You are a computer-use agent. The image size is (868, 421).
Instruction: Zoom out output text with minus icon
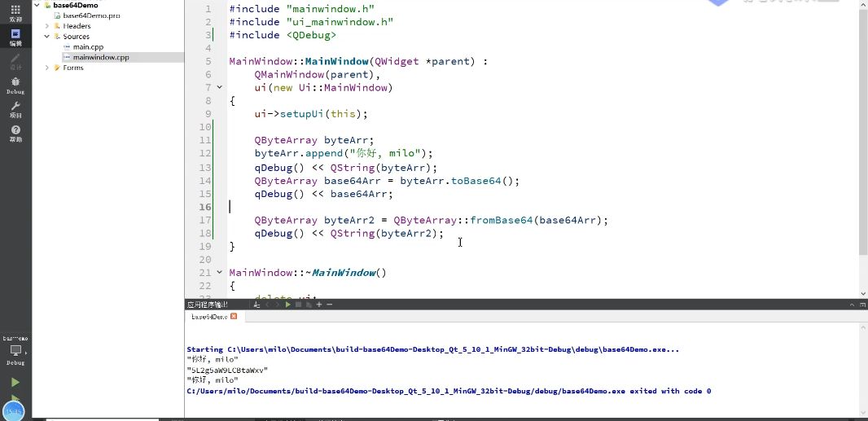coord(330,305)
